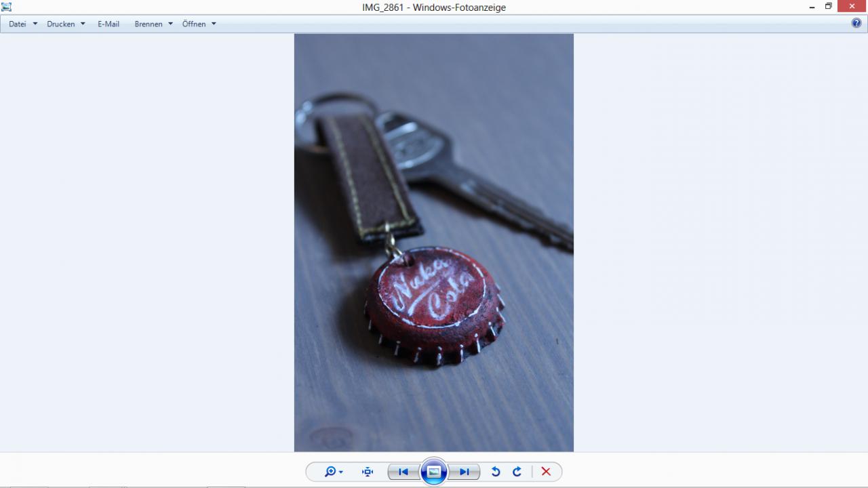Viewport: 868px width, 488px height.
Task: Expand the Drucken dropdown
Action: (66, 24)
